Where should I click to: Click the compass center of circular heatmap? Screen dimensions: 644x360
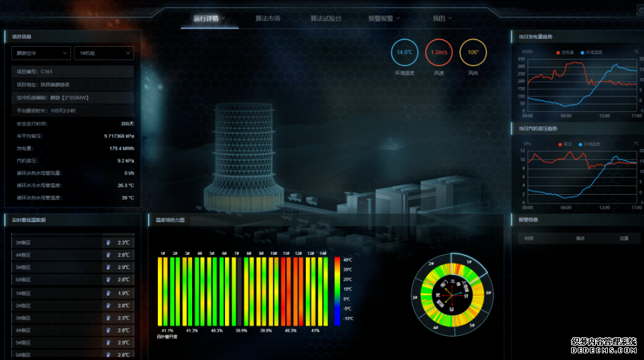pyautogui.click(x=451, y=294)
